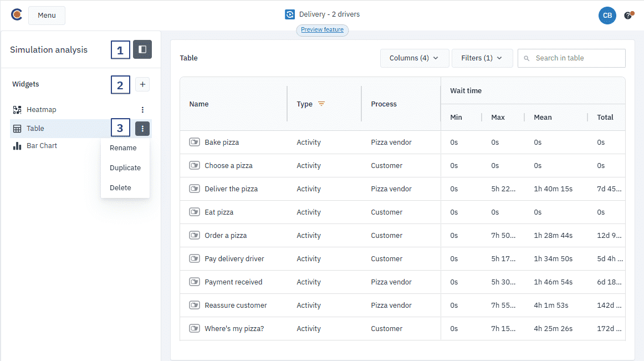The height and width of the screenshot is (361, 644).
Task: Select Rename from the context menu
Action: pyautogui.click(x=123, y=148)
